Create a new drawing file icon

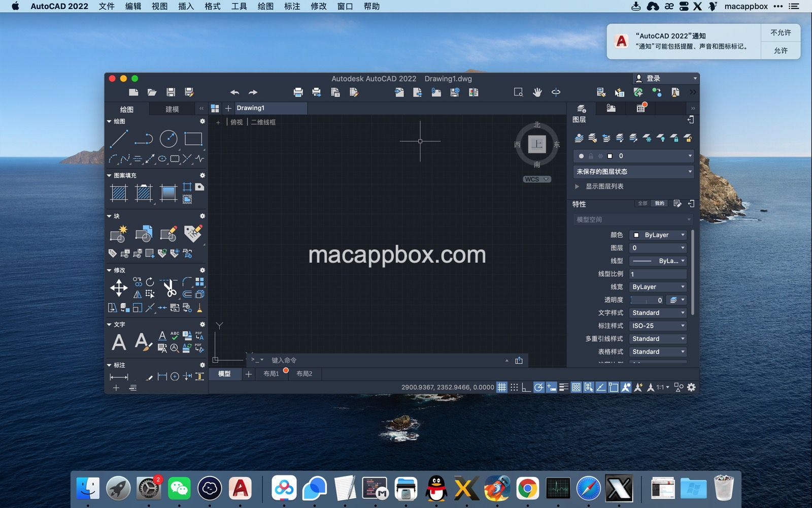click(133, 92)
